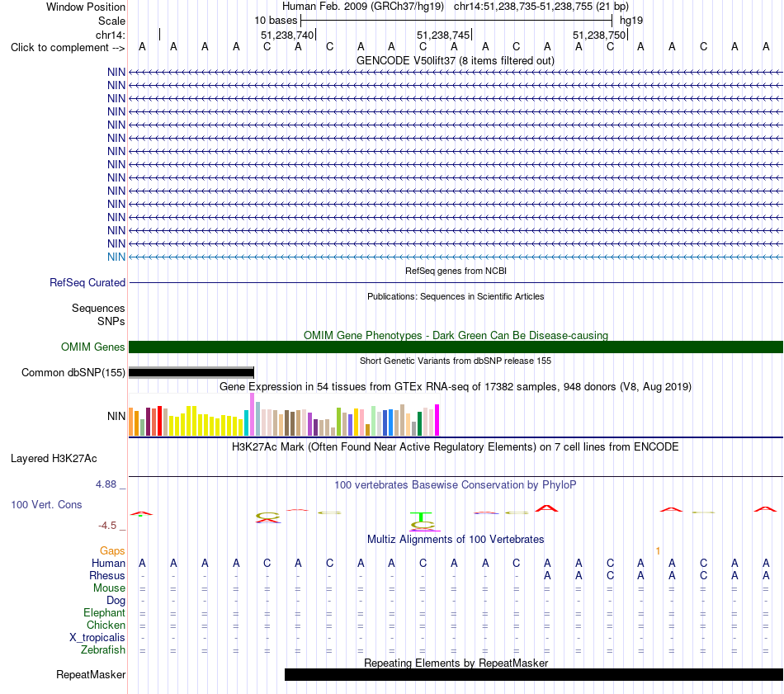This screenshot has height=694, width=784.
Task: Click the 'Window Position' label
Action: tap(86, 7)
